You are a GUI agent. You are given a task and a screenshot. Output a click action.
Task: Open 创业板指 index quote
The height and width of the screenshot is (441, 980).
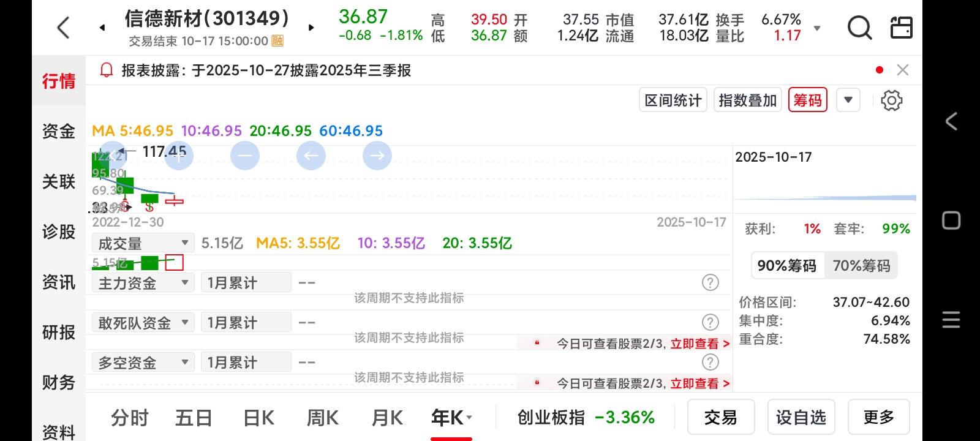point(586,418)
